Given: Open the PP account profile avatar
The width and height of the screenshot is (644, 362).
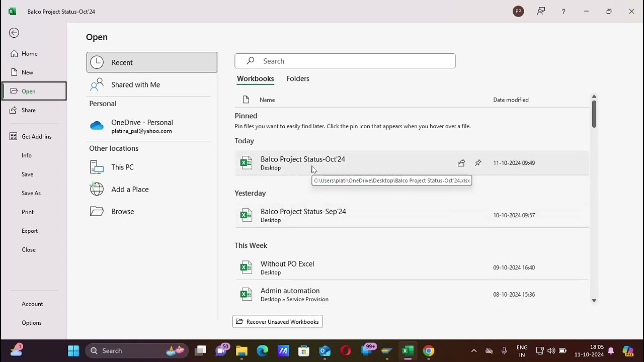Looking at the screenshot, I should point(518,12).
